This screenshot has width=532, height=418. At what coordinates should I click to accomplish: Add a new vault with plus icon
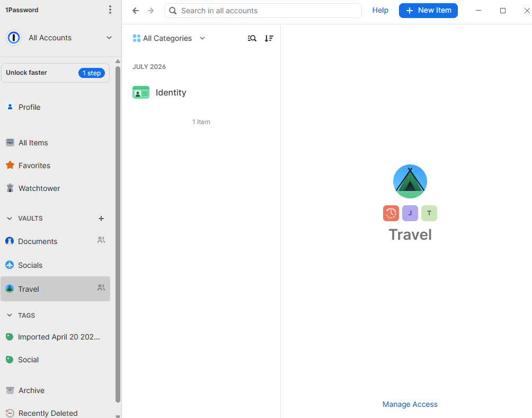(101, 219)
